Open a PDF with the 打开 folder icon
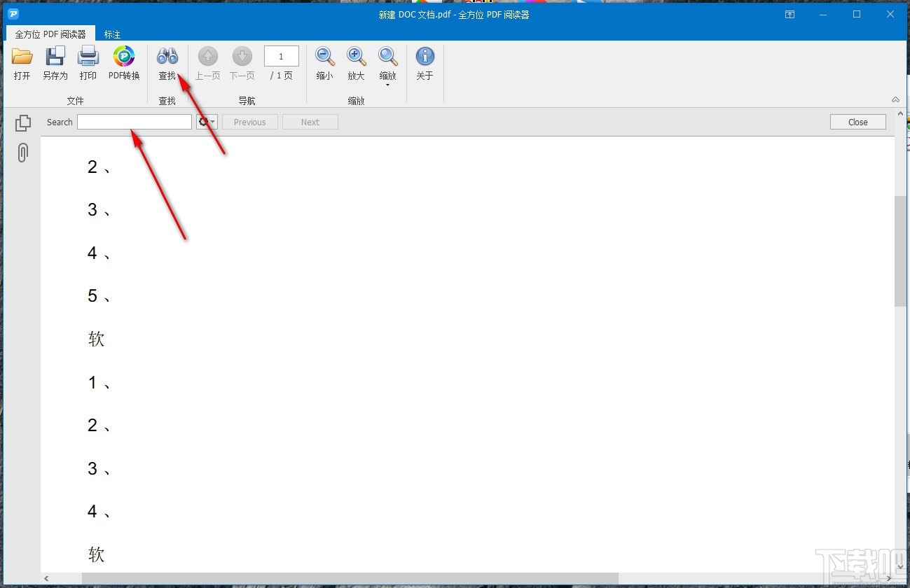The width and height of the screenshot is (910, 588). pos(22,63)
